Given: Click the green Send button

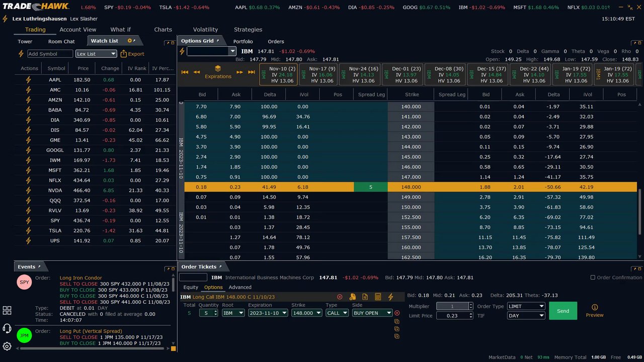Looking at the screenshot, I should (x=563, y=311).
